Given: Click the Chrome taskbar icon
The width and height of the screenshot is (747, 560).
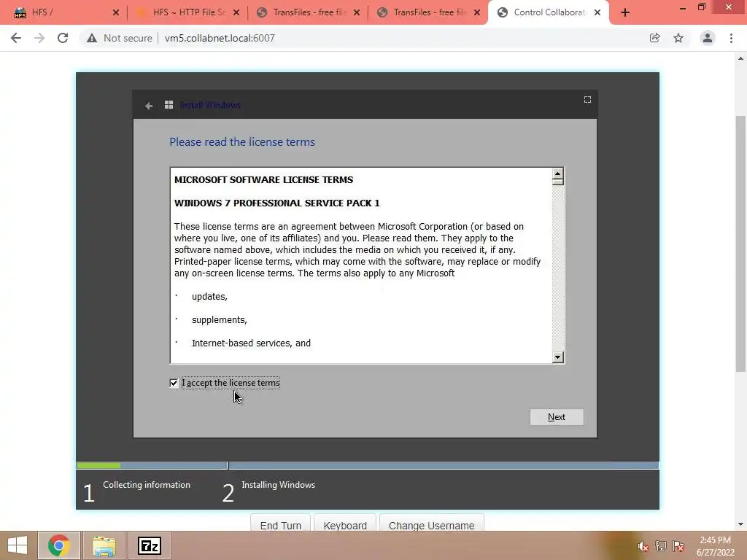Looking at the screenshot, I should pyautogui.click(x=59, y=545).
